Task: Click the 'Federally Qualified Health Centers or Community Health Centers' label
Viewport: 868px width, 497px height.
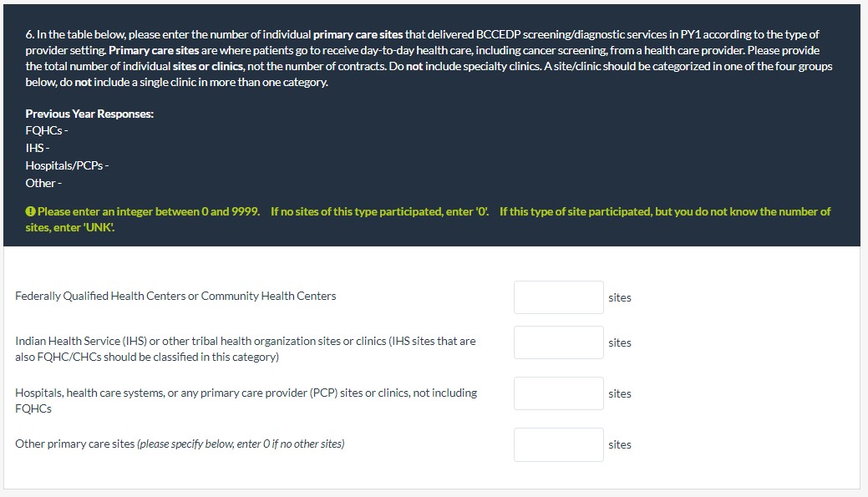Action: 175,296
